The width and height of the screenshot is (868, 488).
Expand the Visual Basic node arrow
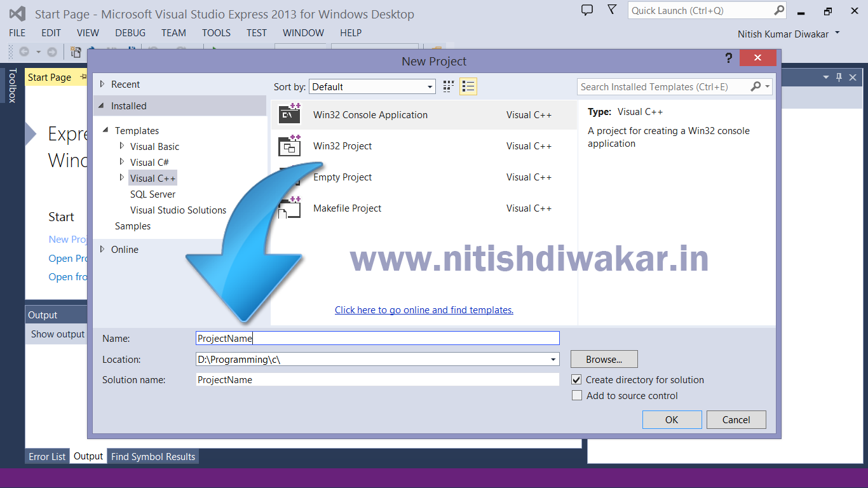122,146
